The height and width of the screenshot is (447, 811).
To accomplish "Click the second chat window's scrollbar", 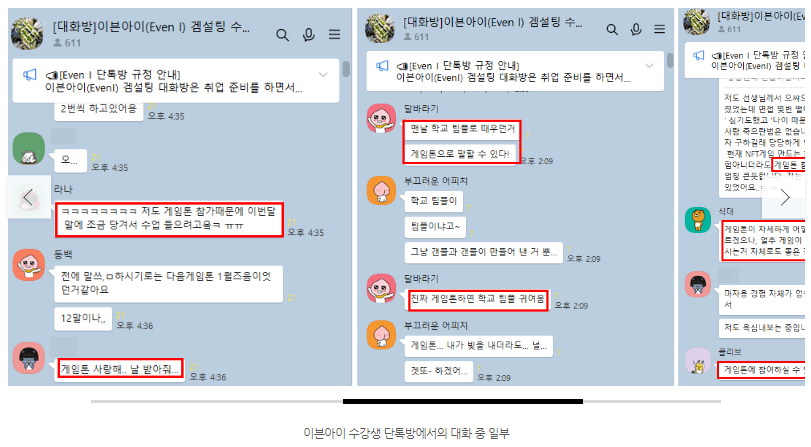I will (670, 61).
